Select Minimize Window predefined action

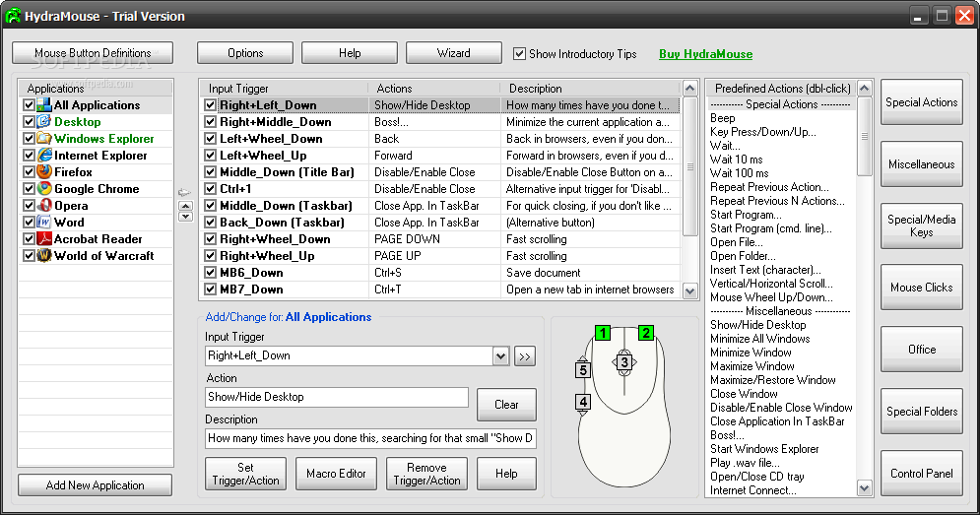point(751,353)
